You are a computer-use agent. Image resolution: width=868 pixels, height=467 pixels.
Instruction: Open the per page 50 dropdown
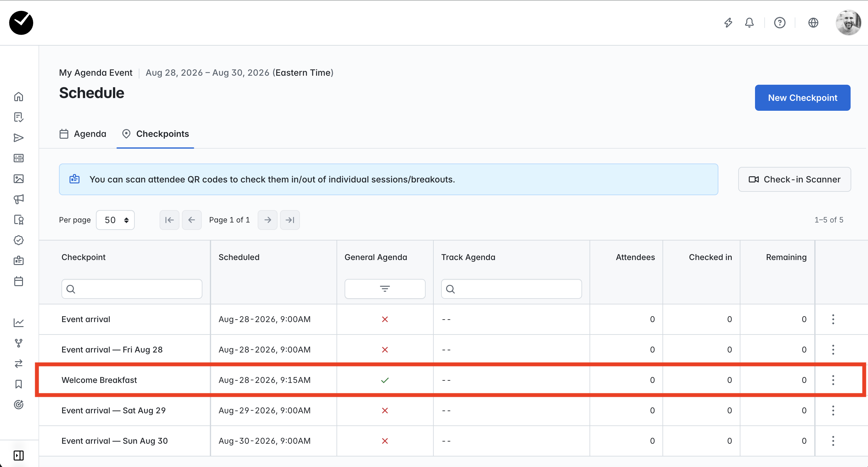[115, 220]
